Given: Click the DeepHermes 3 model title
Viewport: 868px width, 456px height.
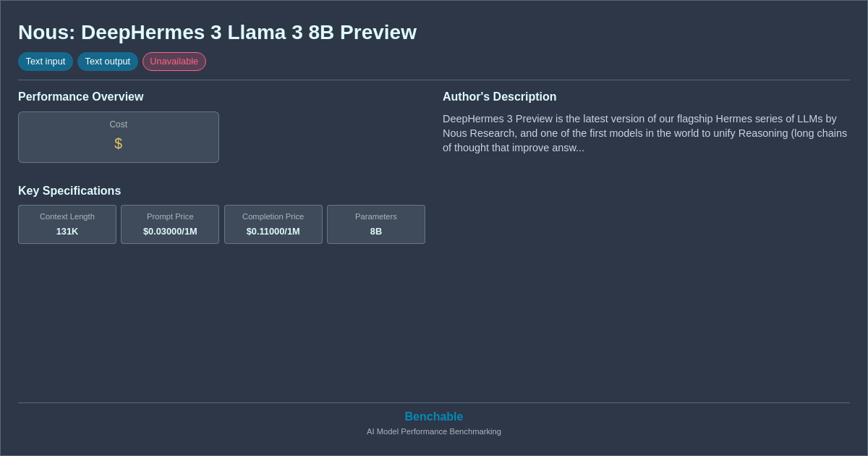Looking at the screenshot, I should tap(217, 32).
